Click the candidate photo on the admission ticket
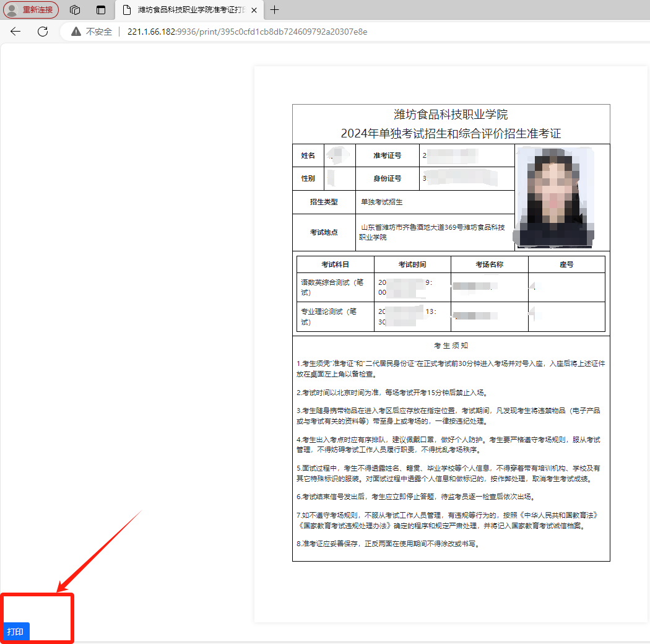The width and height of the screenshot is (650, 644). (x=553, y=197)
